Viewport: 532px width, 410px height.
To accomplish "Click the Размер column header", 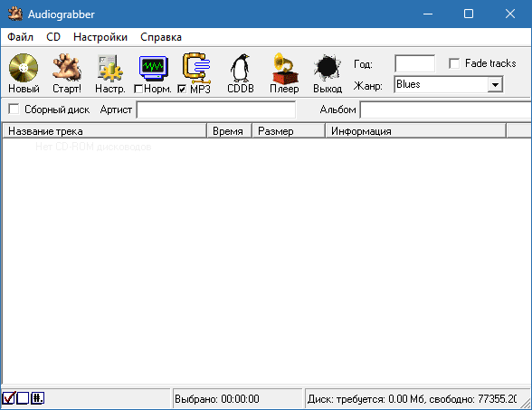I will pyautogui.click(x=289, y=131).
